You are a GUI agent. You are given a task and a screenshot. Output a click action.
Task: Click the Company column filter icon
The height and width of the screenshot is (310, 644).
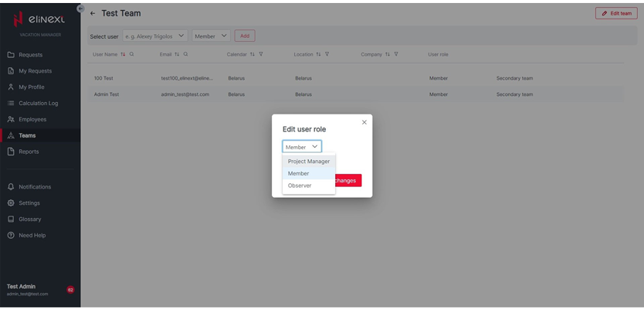396,54
